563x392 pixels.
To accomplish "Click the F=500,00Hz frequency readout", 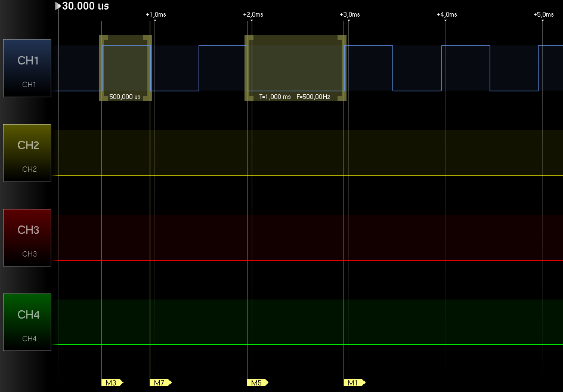I will pyautogui.click(x=313, y=97).
